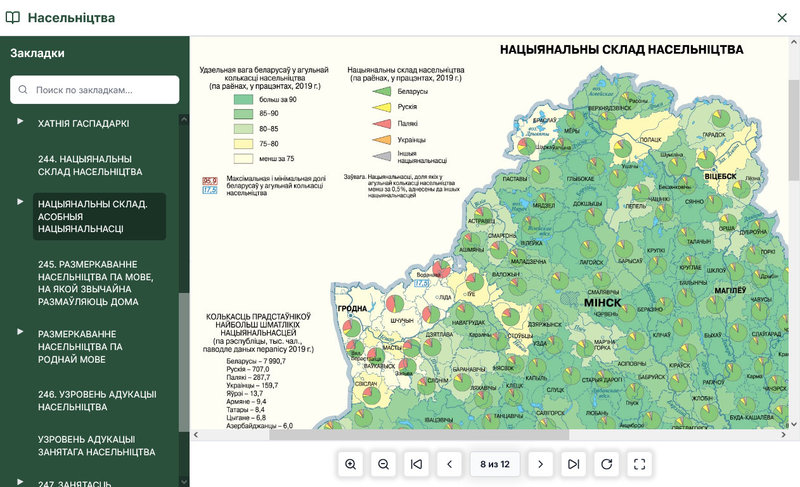The height and width of the screenshot is (487, 800).
Task: Go to the next page
Action: [x=540, y=464]
